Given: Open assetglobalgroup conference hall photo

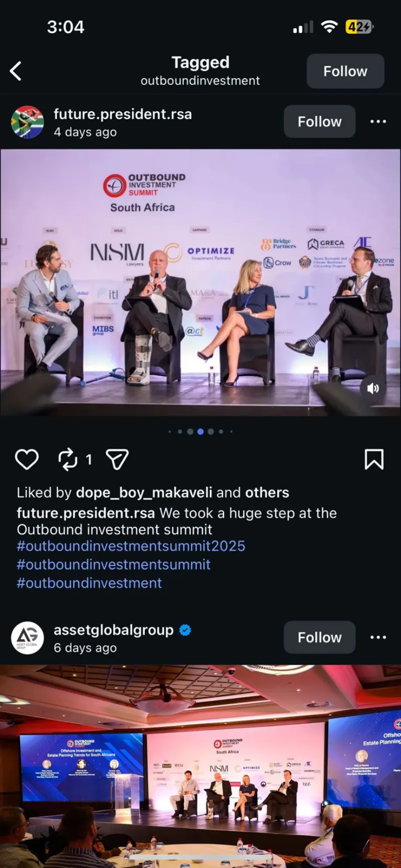Looking at the screenshot, I should [x=200, y=766].
